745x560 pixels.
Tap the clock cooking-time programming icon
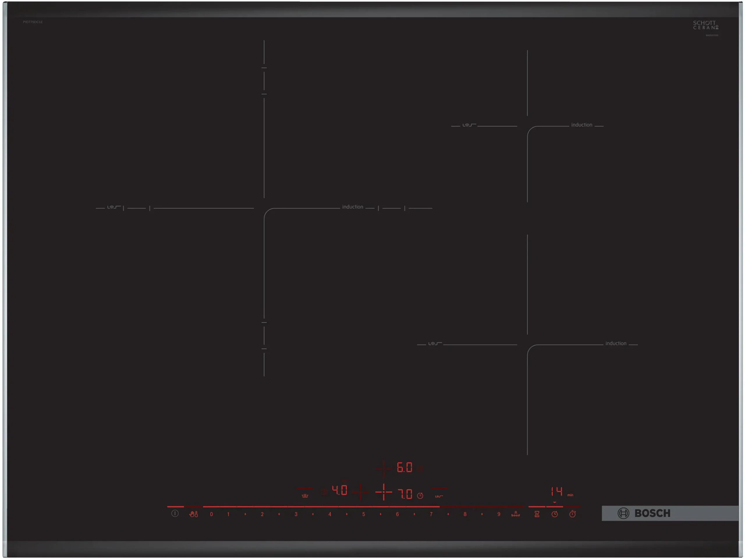tap(554, 514)
